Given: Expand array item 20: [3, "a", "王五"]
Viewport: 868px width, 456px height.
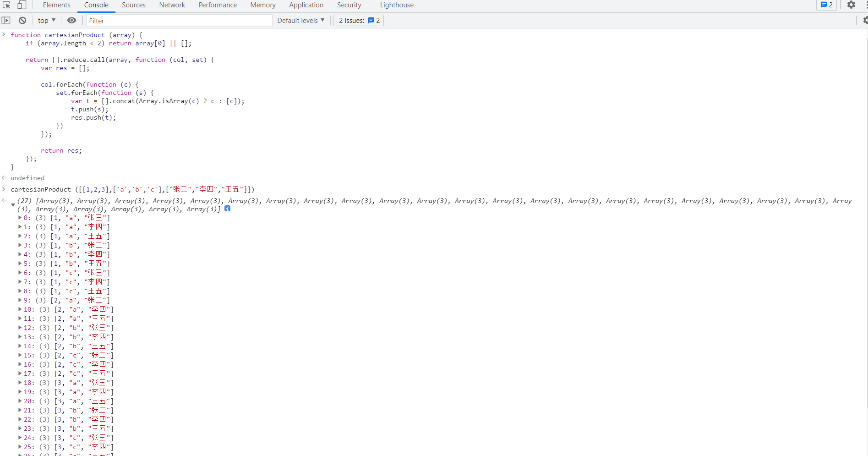Looking at the screenshot, I should (20, 401).
